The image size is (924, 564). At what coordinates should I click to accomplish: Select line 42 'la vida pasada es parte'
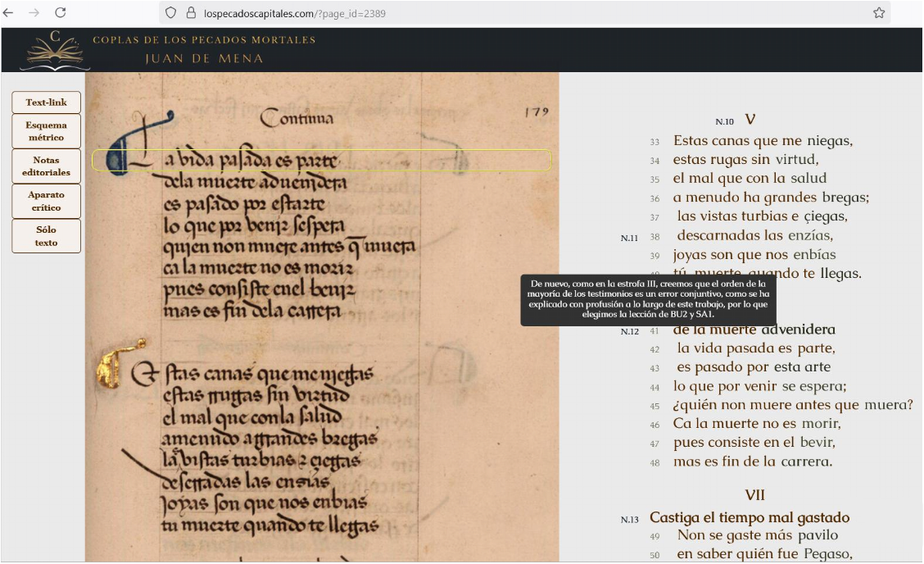[x=756, y=348]
